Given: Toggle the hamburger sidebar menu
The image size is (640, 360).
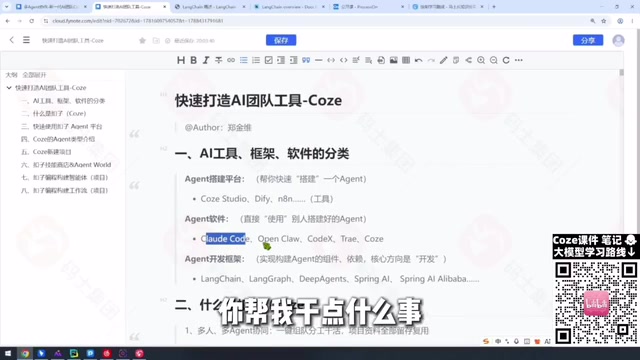Looking at the screenshot, I should [x=26, y=40].
